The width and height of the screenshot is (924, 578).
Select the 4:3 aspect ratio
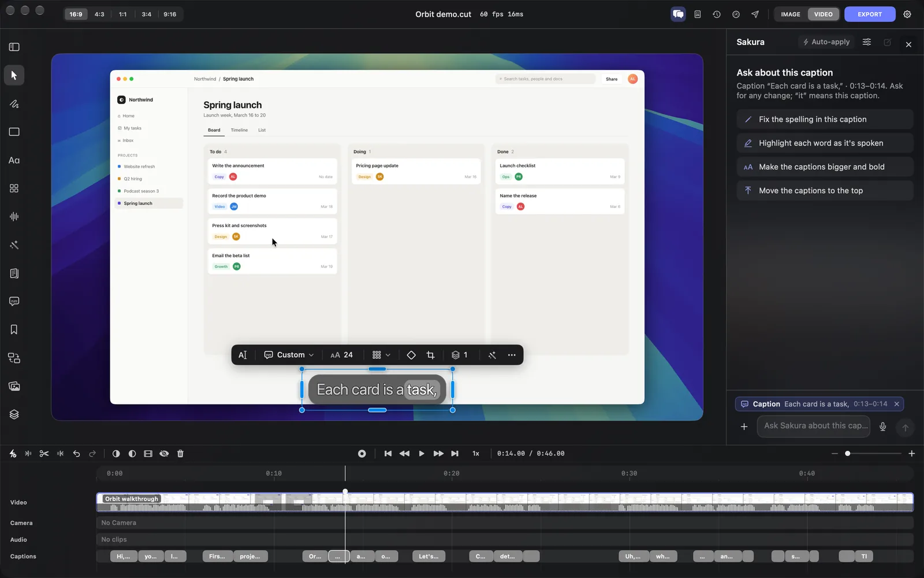click(x=99, y=14)
